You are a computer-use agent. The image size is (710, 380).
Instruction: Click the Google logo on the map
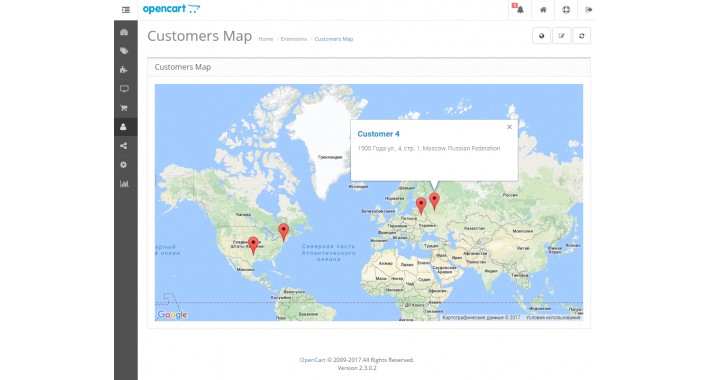[173, 314]
